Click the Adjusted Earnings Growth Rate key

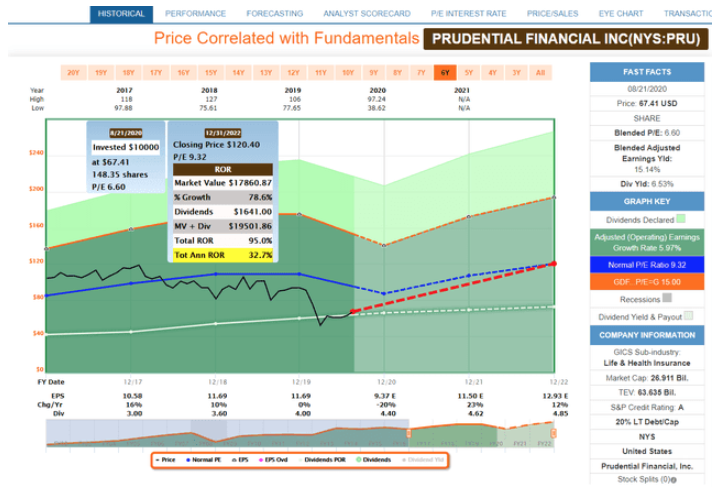[647, 242]
